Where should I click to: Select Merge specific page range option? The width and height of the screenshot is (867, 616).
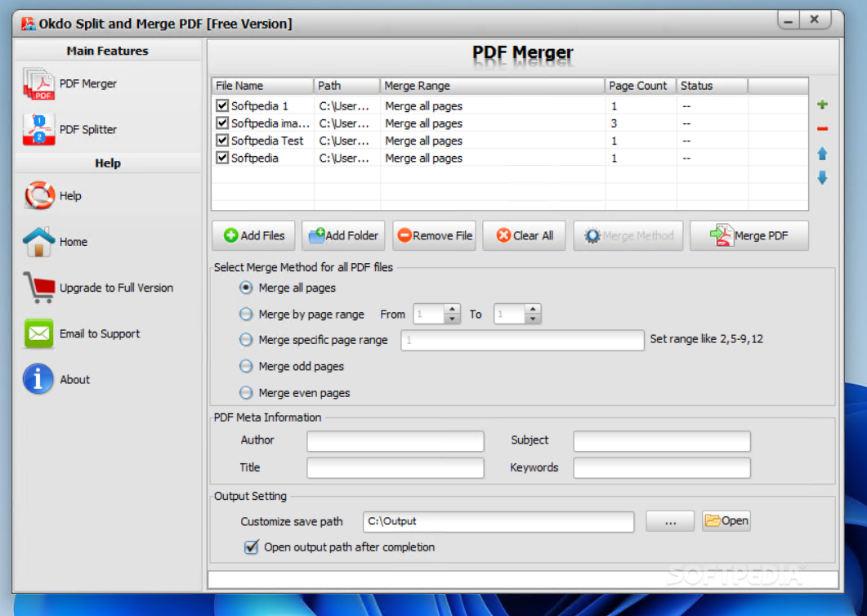click(246, 340)
